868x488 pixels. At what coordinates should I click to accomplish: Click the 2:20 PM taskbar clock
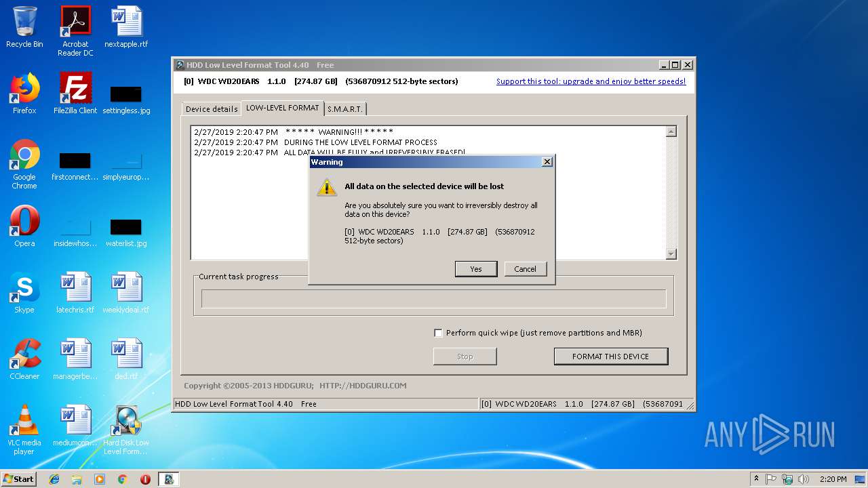[x=833, y=479]
